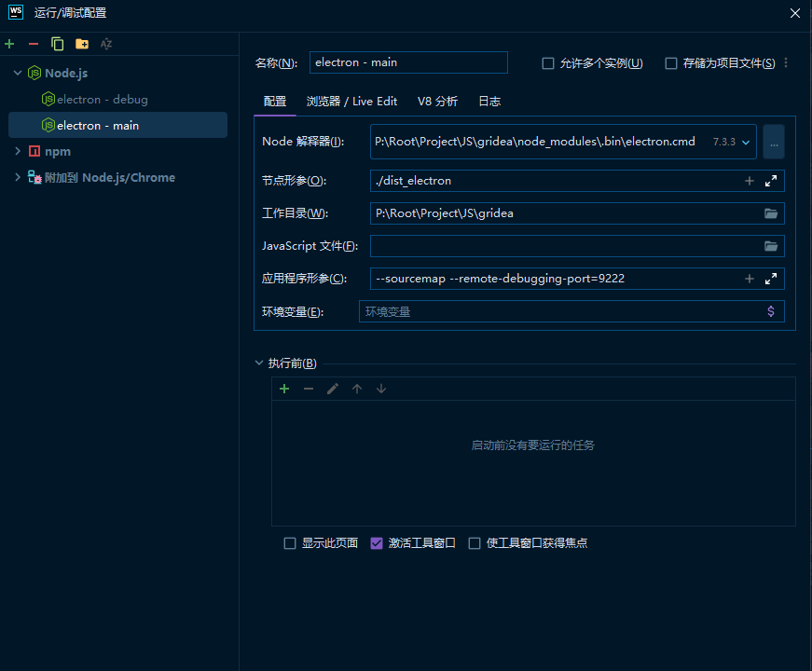Remove the selected configuration with the minus icon

[34, 44]
